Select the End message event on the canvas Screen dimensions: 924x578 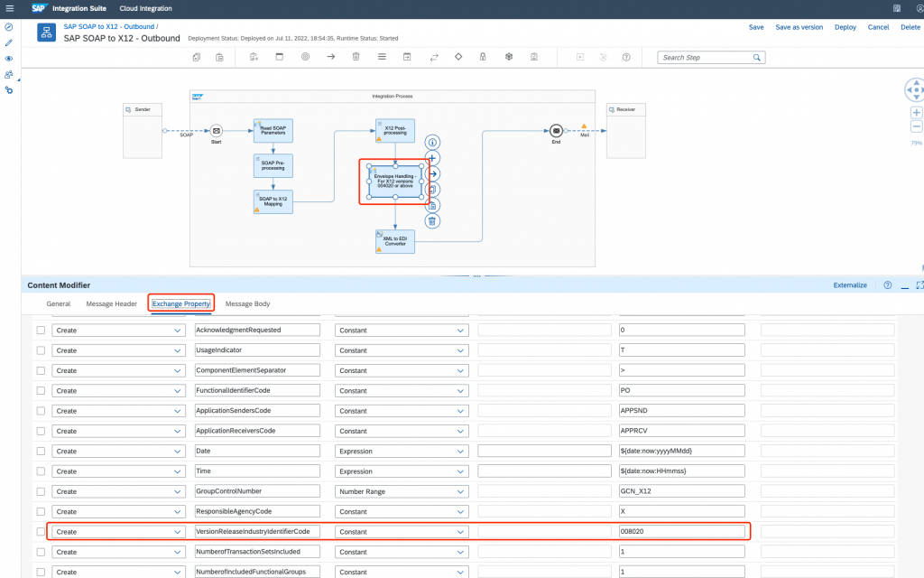[556, 131]
